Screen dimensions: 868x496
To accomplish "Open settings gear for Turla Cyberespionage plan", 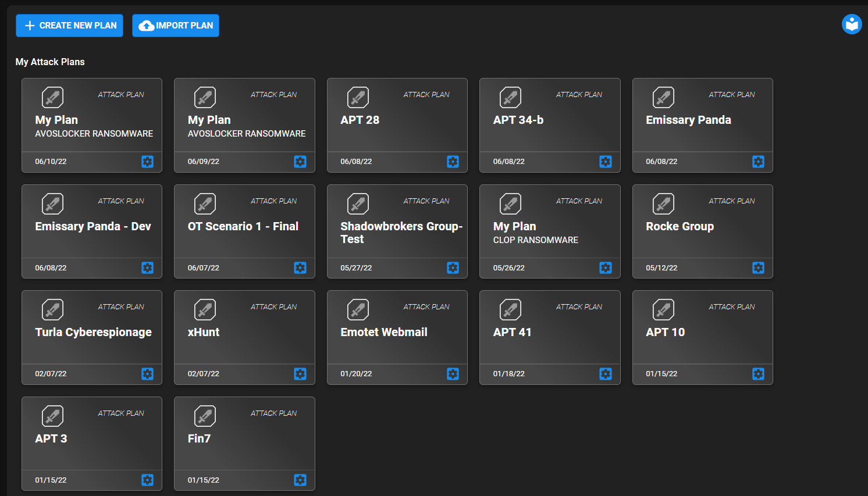I will click(147, 374).
